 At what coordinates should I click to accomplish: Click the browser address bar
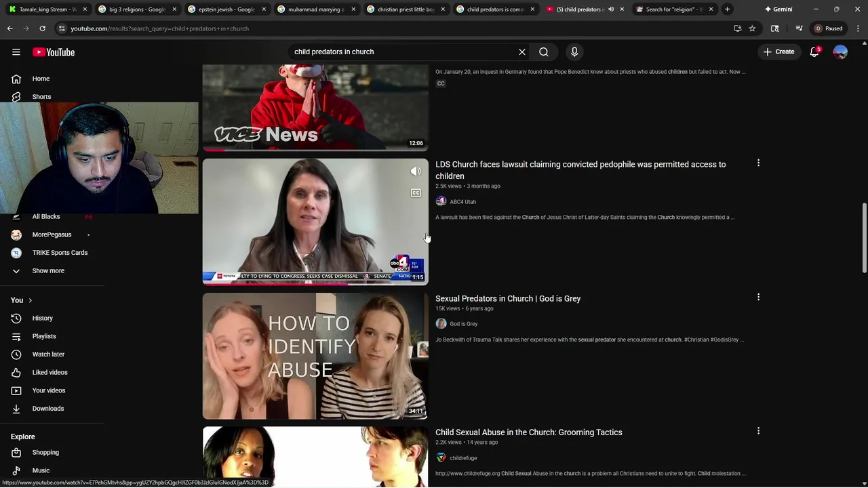pos(393,28)
